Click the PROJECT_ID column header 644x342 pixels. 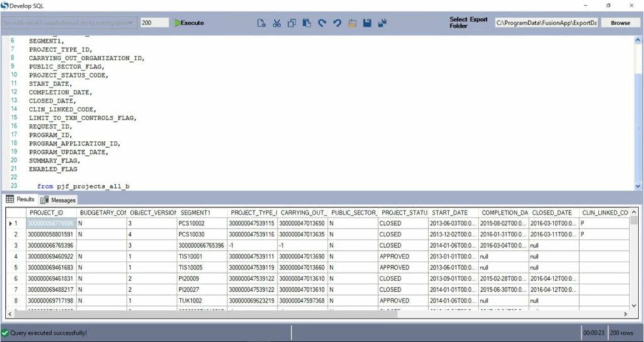click(50, 212)
